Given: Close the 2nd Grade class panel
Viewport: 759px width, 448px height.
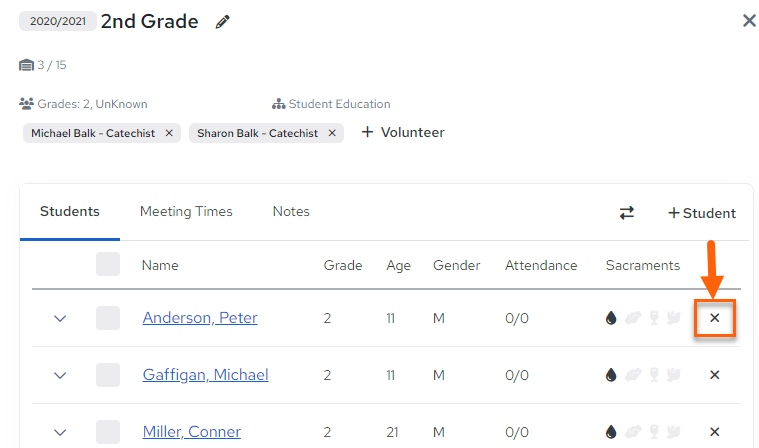Looking at the screenshot, I should (749, 20).
